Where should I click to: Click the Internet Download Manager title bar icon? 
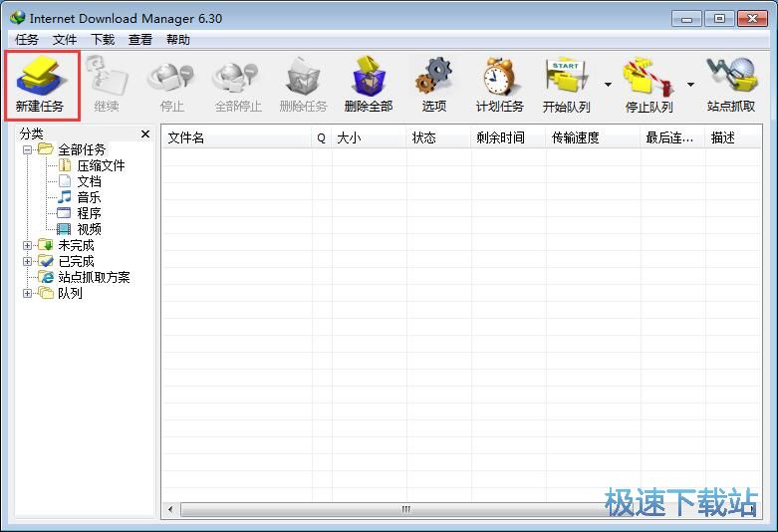(18, 18)
